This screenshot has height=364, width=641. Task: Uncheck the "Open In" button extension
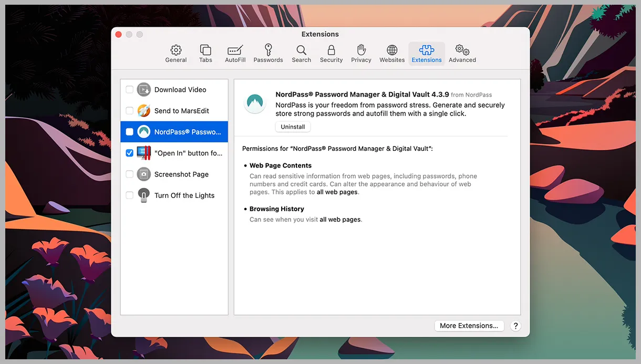129,153
